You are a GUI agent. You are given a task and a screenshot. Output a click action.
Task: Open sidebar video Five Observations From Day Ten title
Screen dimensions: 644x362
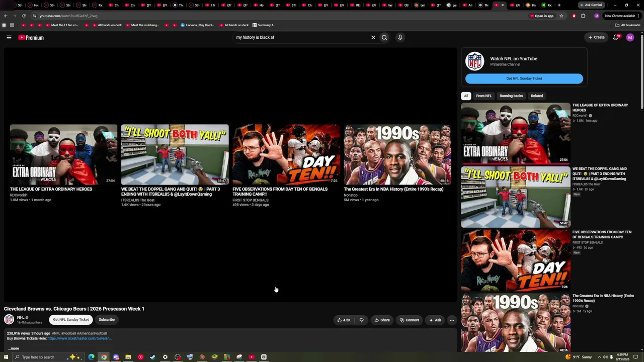point(602,234)
